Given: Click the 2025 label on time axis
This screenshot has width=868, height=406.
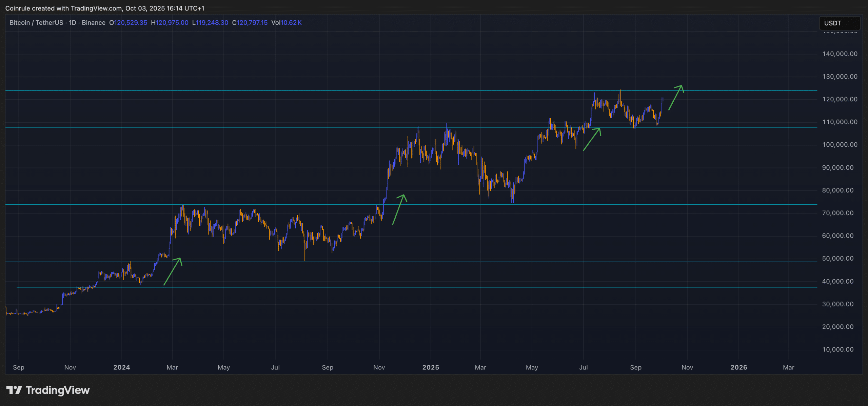Looking at the screenshot, I should 430,367.
